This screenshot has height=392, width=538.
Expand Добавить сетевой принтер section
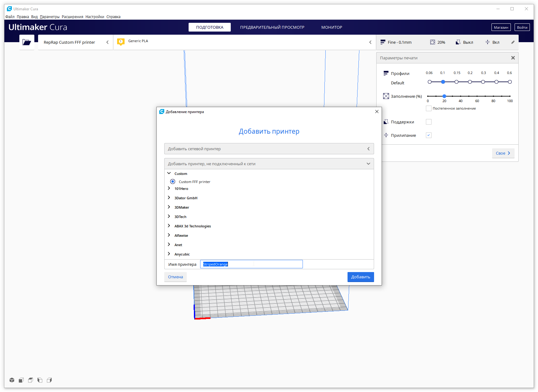point(269,149)
